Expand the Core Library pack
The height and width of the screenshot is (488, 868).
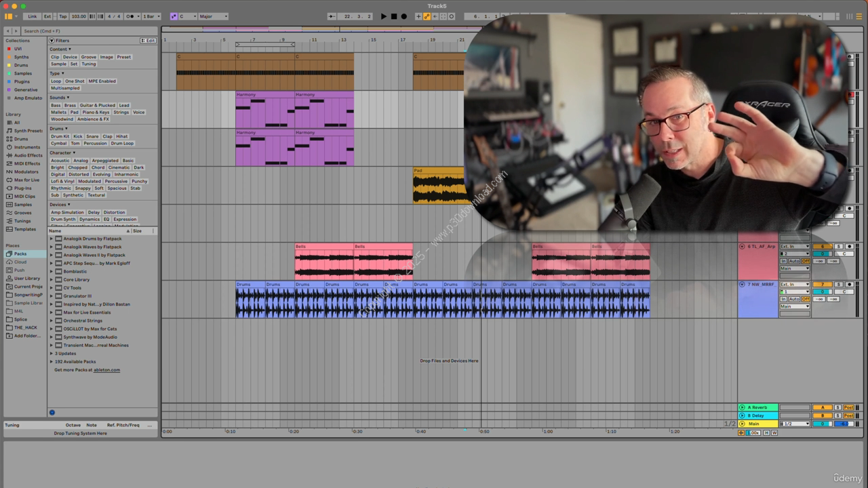(51, 279)
